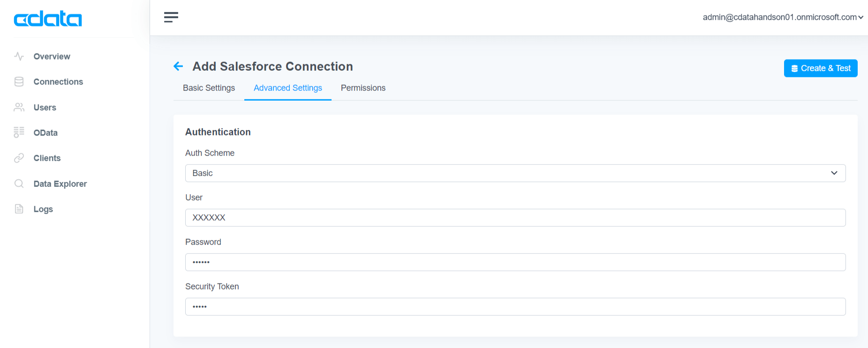Expand the Auth Scheme dropdown
This screenshot has height=348, width=868.
pos(515,173)
